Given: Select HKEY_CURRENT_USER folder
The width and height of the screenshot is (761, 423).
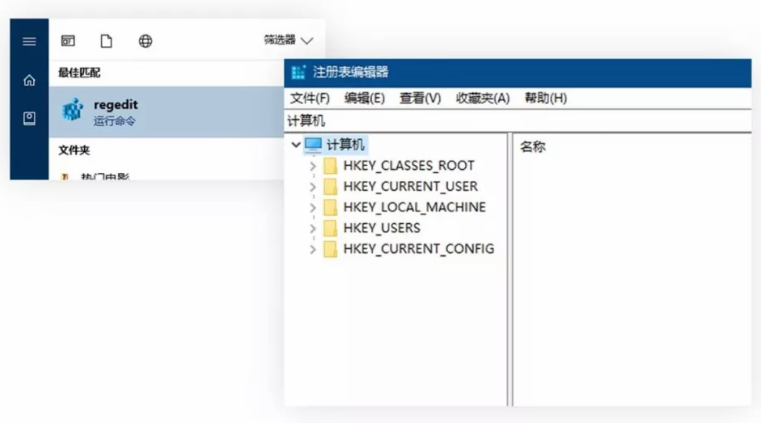Looking at the screenshot, I should click(x=409, y=186).
